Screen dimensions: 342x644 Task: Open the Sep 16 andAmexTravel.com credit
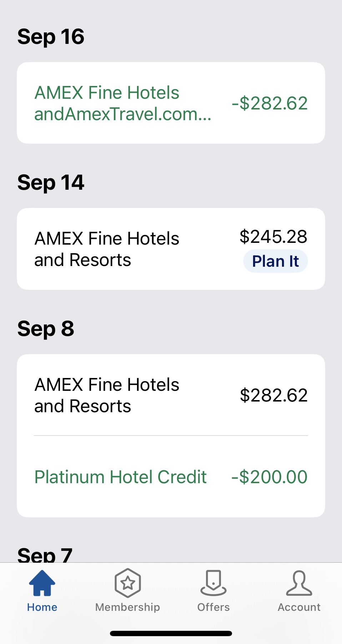[x=123, y=103]
